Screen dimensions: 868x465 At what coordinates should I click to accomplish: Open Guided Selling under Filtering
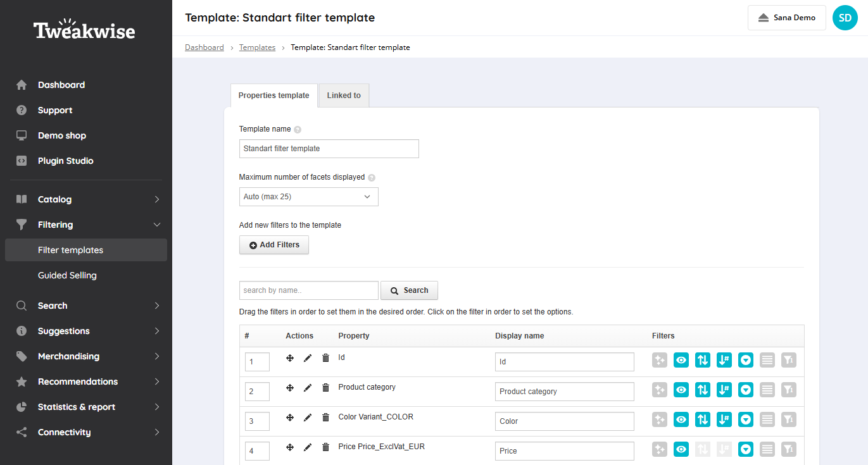coord(86,275)
